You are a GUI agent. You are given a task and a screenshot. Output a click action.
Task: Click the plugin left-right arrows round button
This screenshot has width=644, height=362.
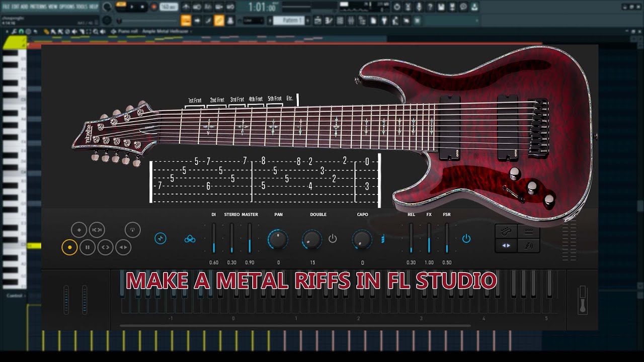pyautogui.click(x=123, y=247)
